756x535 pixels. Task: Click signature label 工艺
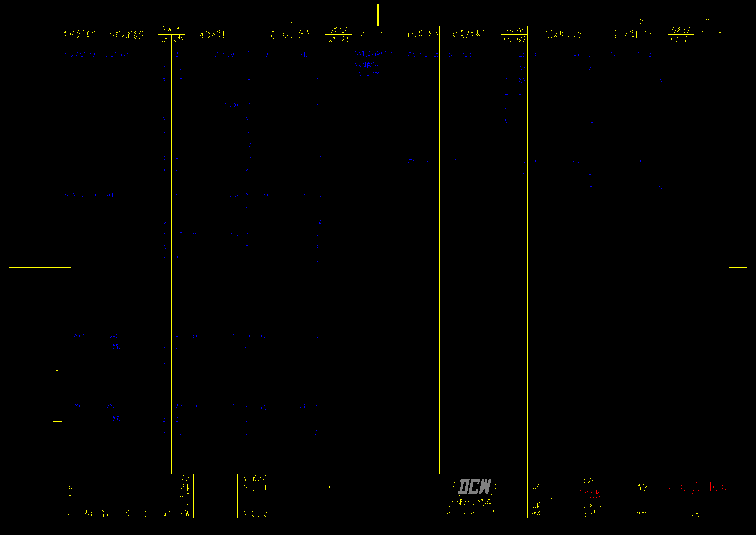point(185,505)
